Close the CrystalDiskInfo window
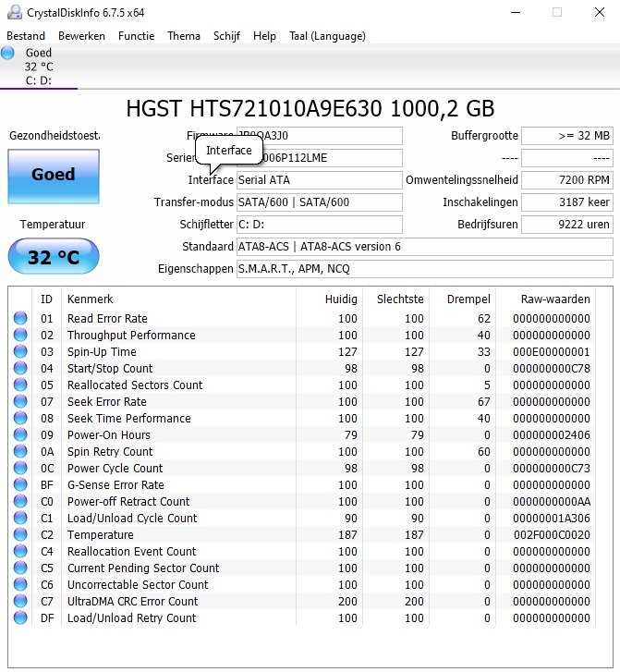Screen dimensions: 620x672 click(x=600, y=12)
